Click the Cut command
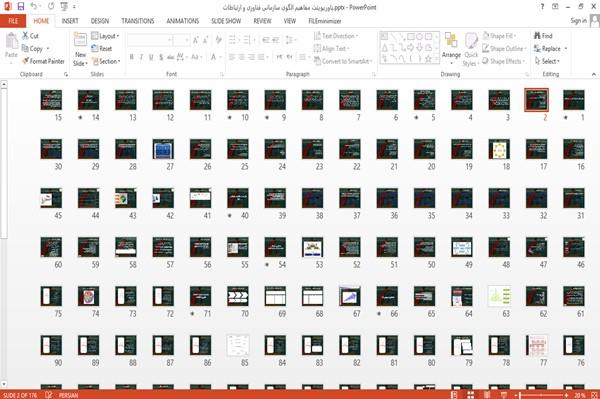The width and height of the screenshot is (600, 399). 30,36
